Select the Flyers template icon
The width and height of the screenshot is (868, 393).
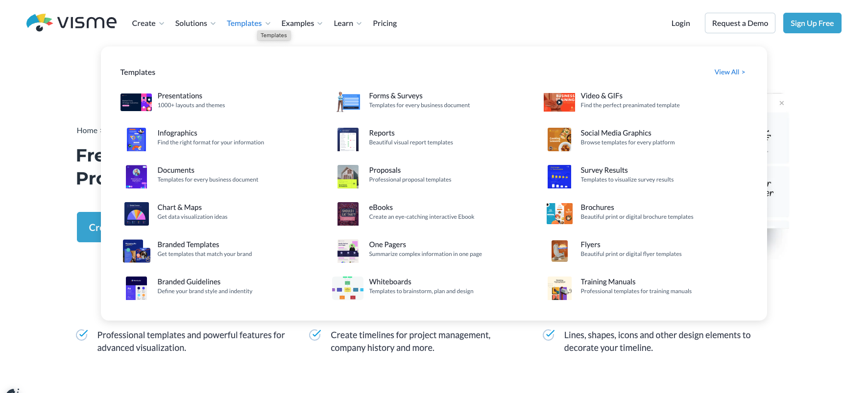click(559, 251)
